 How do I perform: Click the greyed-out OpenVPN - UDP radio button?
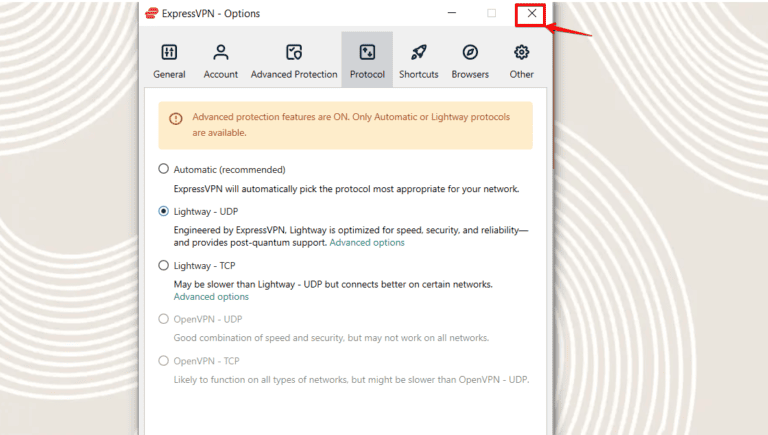tap(164, 319)
